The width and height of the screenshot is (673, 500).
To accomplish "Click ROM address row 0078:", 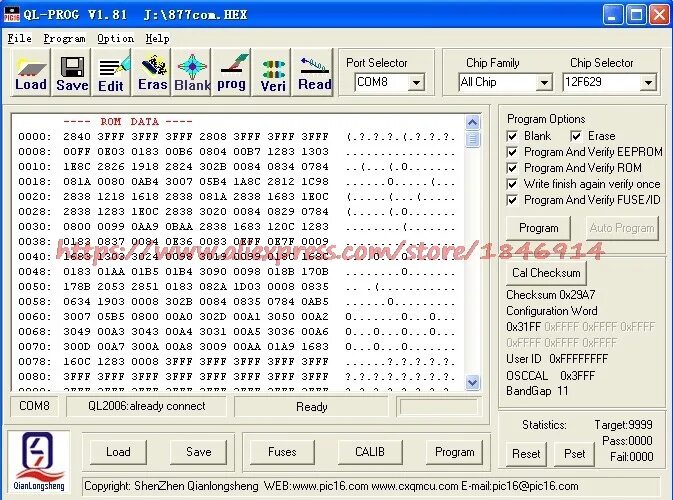I will (x=236, y=362).
